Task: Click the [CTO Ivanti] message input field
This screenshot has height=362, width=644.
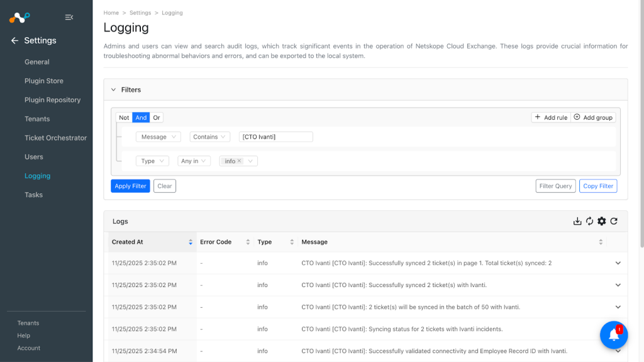Action: 276,137
